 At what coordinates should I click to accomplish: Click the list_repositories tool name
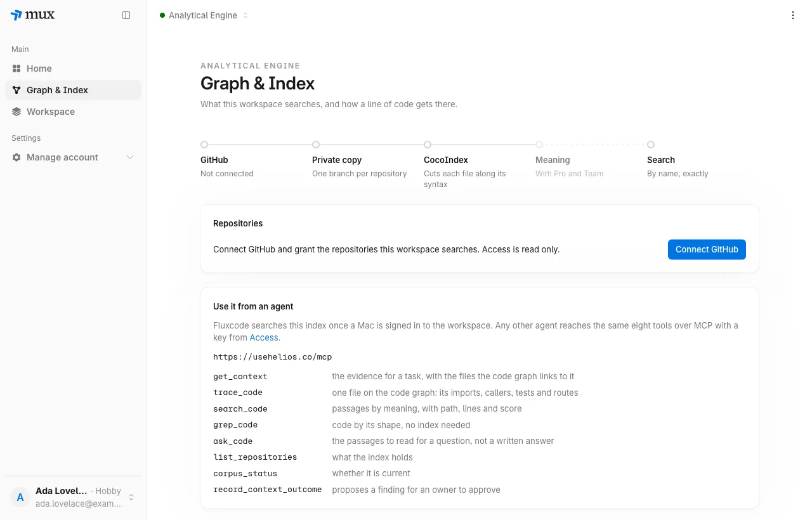click(255, 457)
